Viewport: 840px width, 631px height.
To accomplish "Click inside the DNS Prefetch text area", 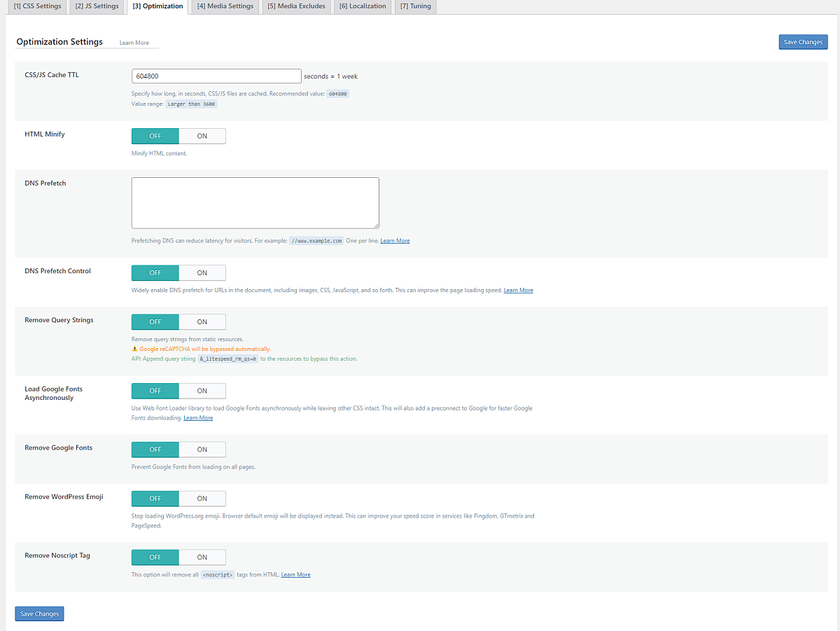I will tap(255, 202).
